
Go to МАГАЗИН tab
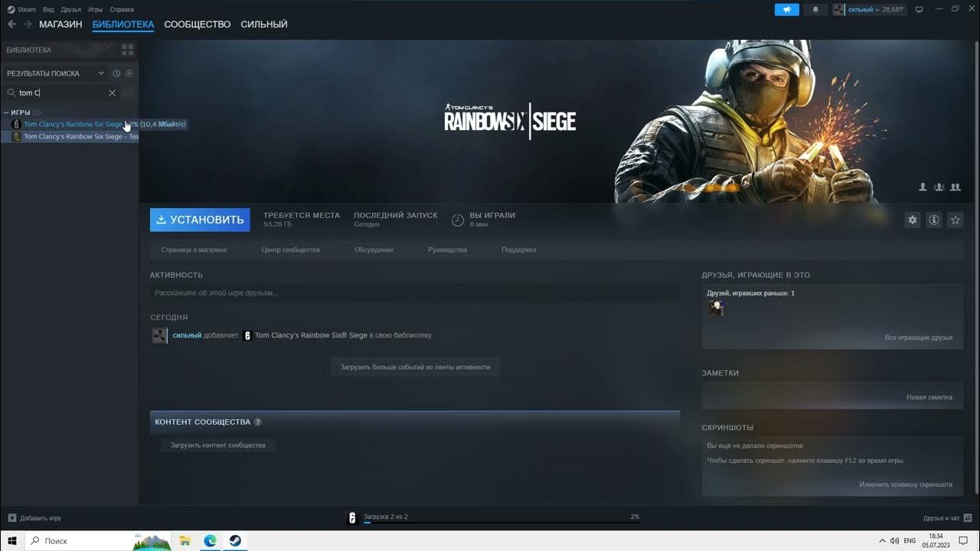click(x=60, y=24)
